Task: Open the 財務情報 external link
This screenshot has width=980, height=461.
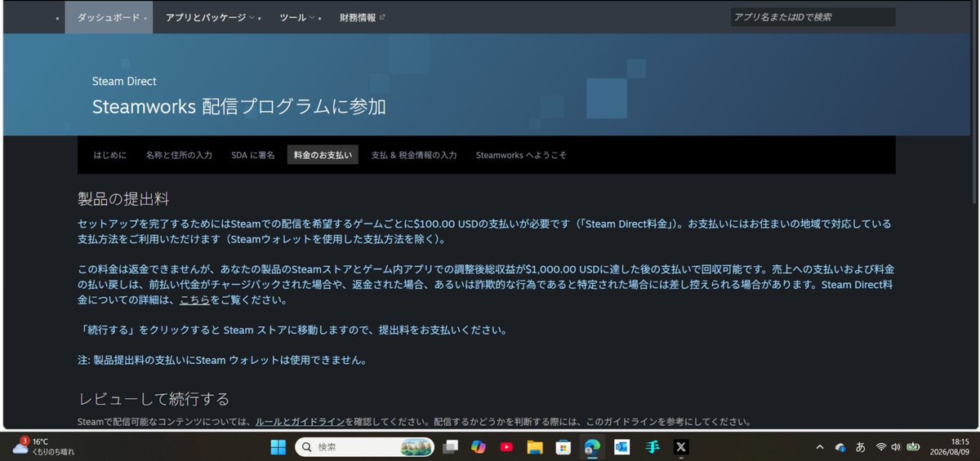Action: point(363,17)
